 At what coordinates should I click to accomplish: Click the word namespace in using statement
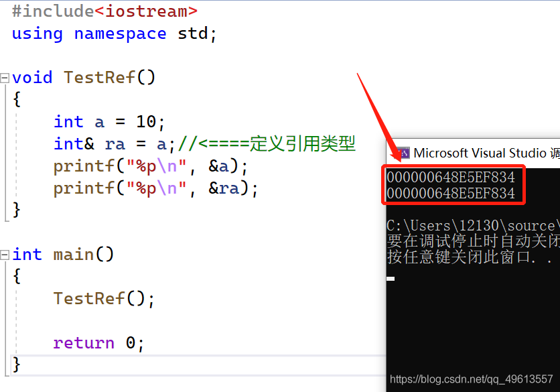120,34
